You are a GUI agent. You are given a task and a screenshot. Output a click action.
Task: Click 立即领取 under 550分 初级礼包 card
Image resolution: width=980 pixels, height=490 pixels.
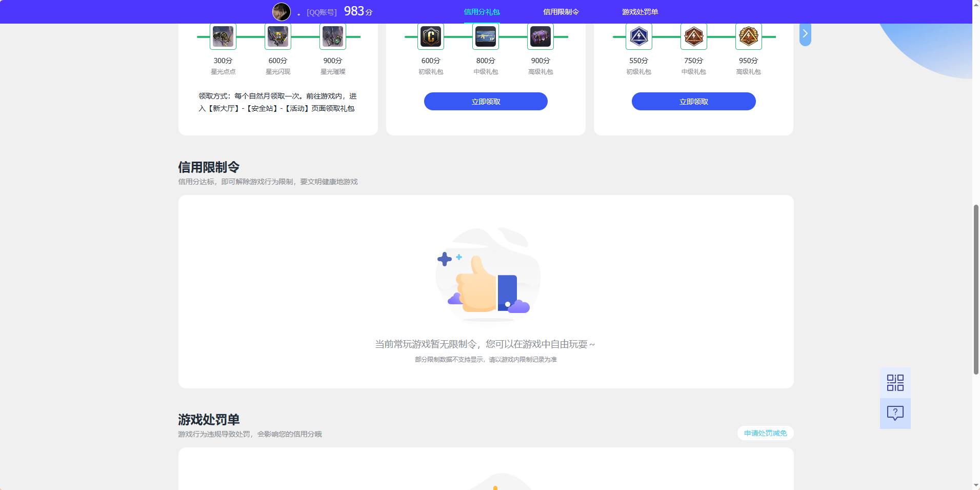click(x=694, y=102)
